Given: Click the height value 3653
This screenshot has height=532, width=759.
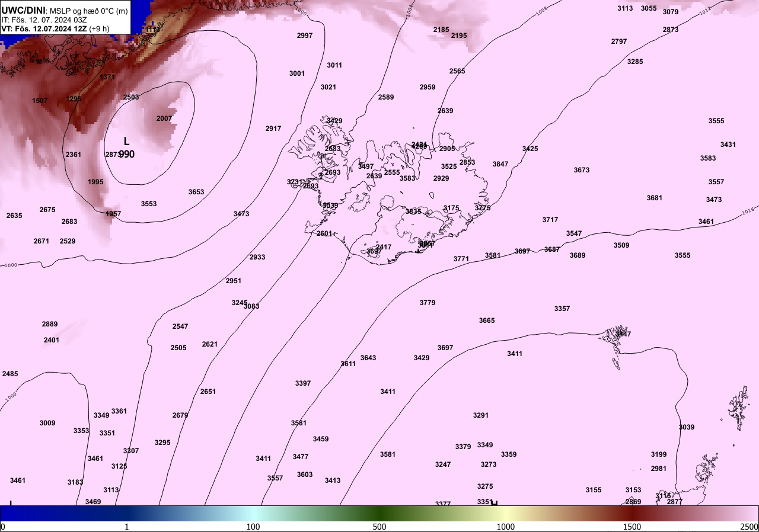Looking at the screenshot, I should 196,192.
